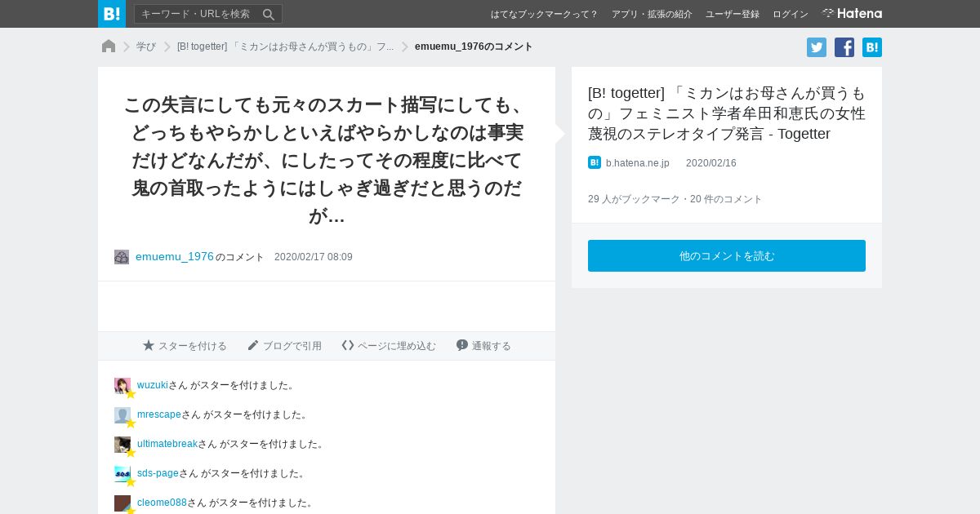Open wuzuki user link
Viewport: 980px width, 514px height.
tap(153, 385)
